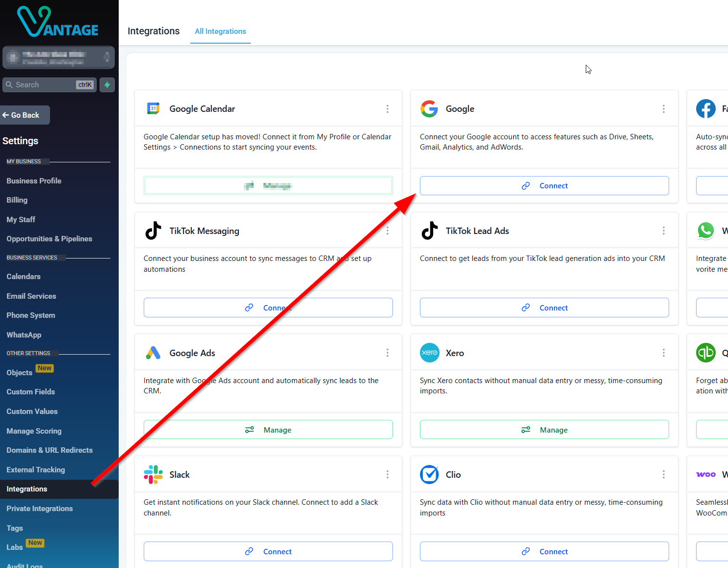Open Phone System settings
Image resolution: width=728 pixels, height=568 pixels.
[x=30, y=315]
